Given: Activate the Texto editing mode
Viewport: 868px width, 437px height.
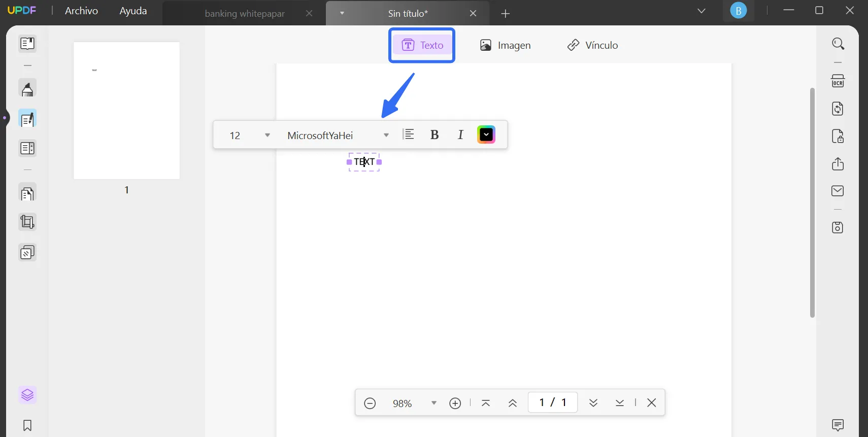Looking at the screenshot, I should (x=422, y=45).
